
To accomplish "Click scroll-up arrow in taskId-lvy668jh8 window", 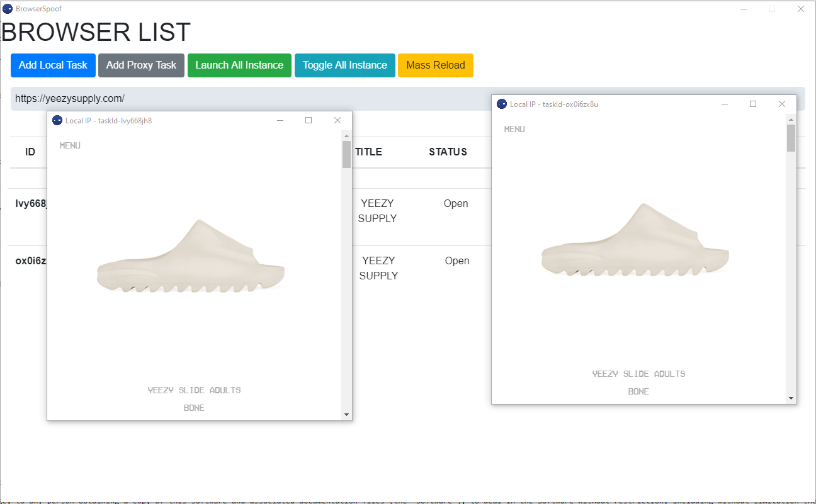I will pos(346,135).
